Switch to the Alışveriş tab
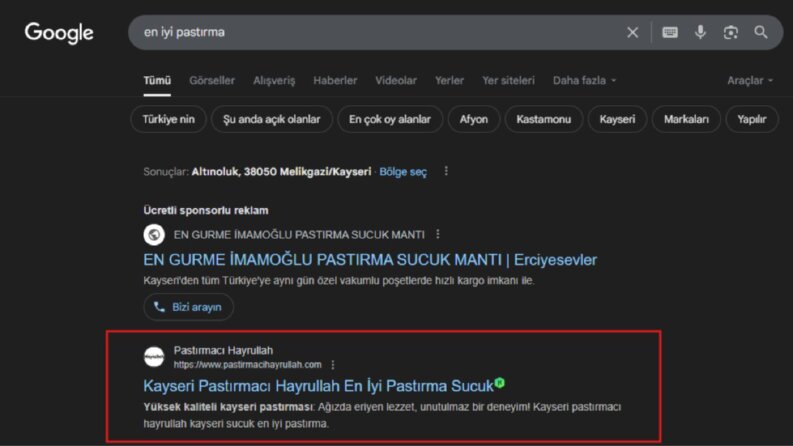The width and height of the screenshot is (793, 446). pyautogui.click(x=274, y=80)
